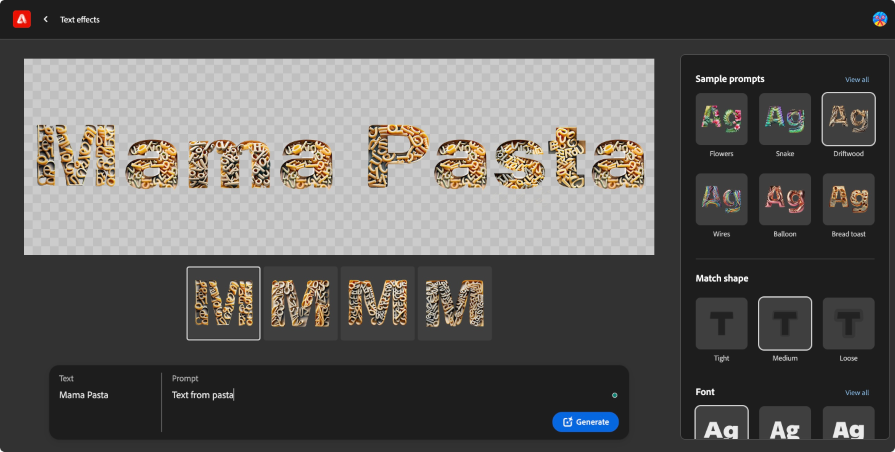Open the user profile avatar
This screenshot has height=452, width=895.
tap(879, 19)
